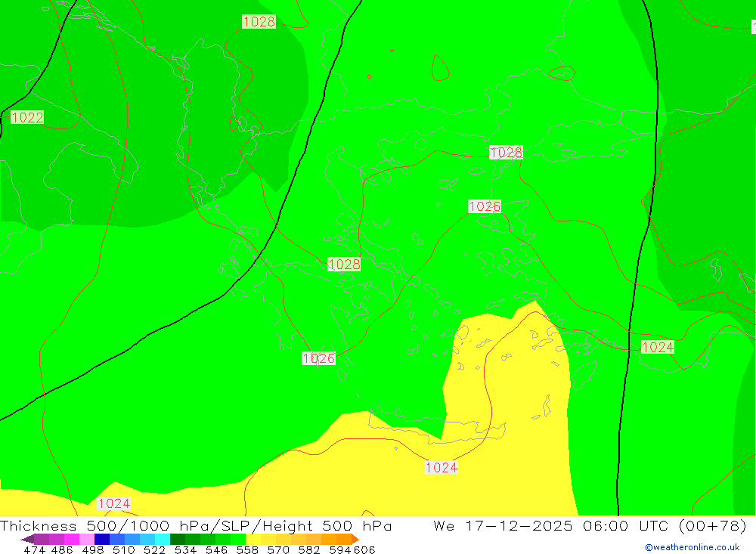Viewport: 756px width, 554px height.
Task: Click legend value 558
Action: tap(247, 549)
